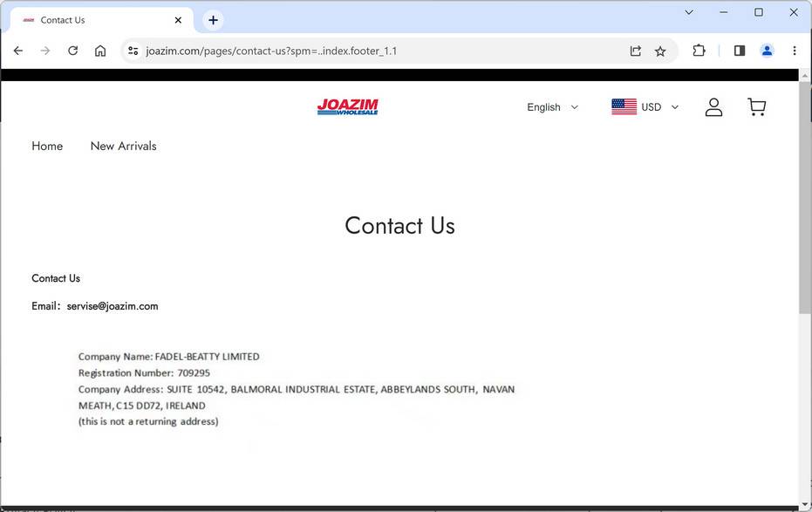The height and width of the screenshot is (512, 812).
Task: Click the servise@joazim.com email address
Action: click(113, 306)
